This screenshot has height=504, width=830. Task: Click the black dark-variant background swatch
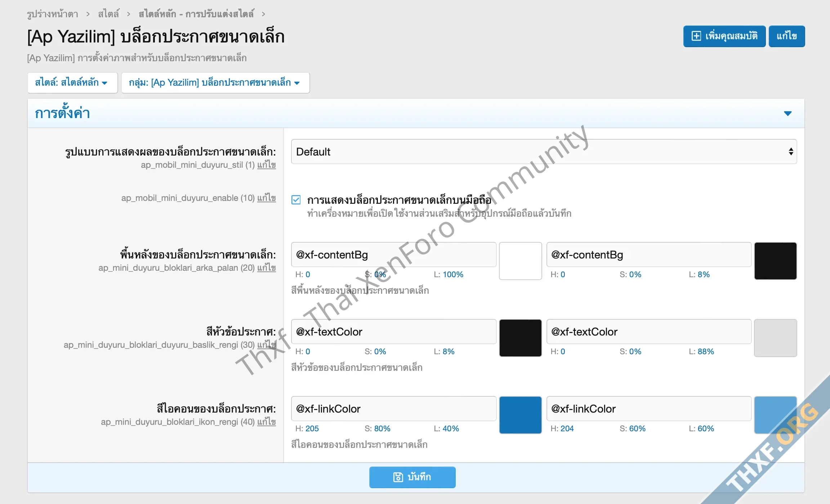[775, 261]
